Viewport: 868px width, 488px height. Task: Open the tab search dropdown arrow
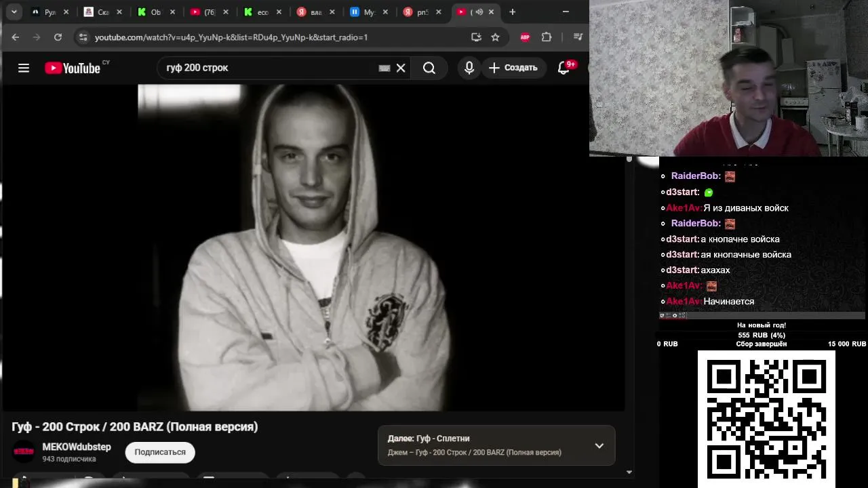14,12
